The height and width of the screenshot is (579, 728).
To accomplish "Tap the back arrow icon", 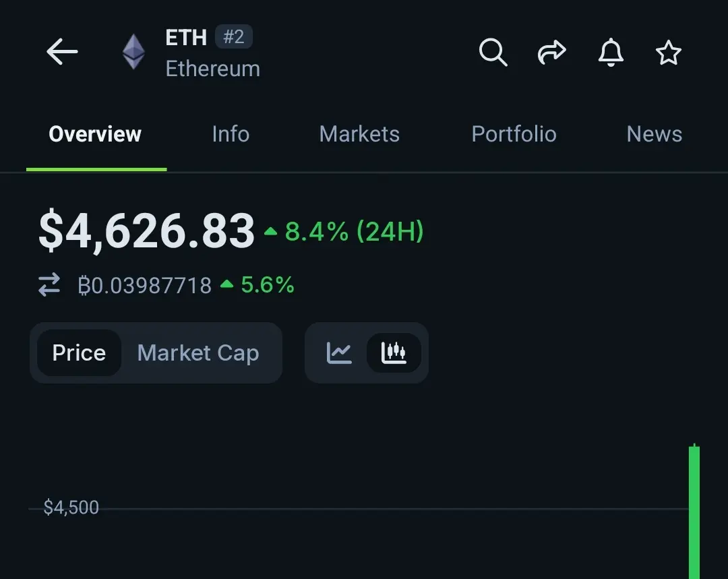I will pos(62,51).
